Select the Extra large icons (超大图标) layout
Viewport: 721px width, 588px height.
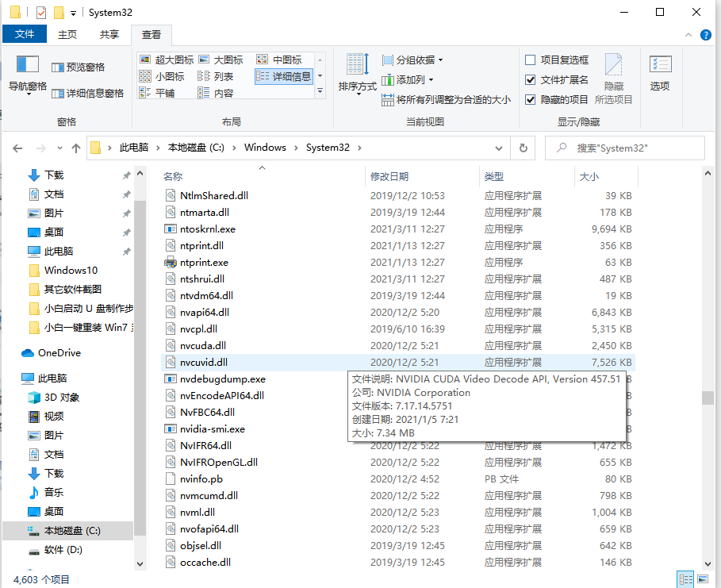tap(167, 60)
